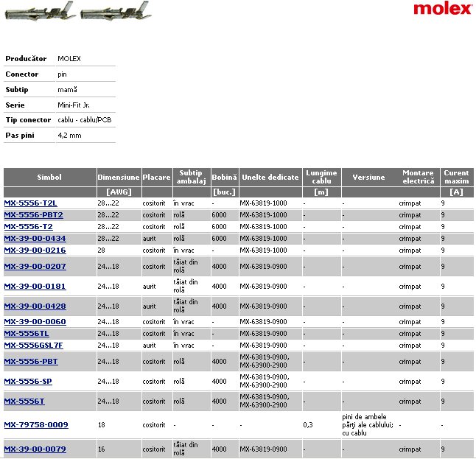Click the [AWG] unit label
476x459 pixels.
pos(119,192)
